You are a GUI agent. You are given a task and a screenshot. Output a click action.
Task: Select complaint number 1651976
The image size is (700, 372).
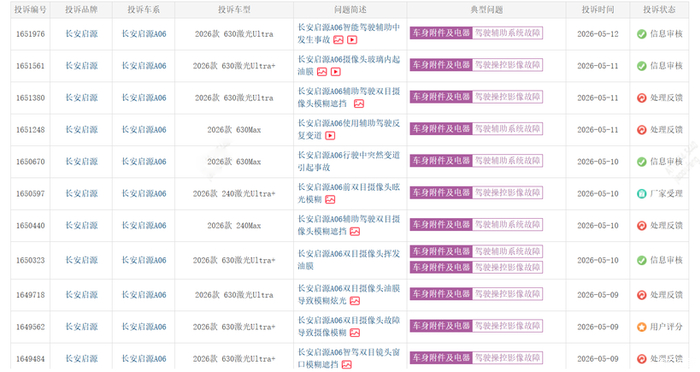[x=30, y=34]
